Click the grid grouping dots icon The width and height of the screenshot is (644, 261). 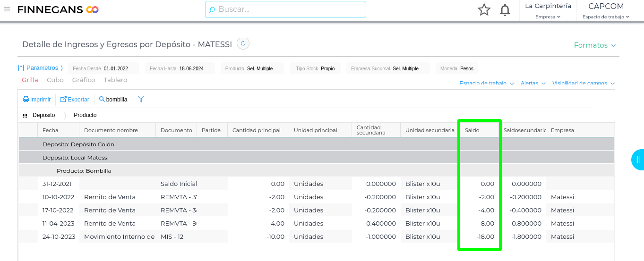25,115
